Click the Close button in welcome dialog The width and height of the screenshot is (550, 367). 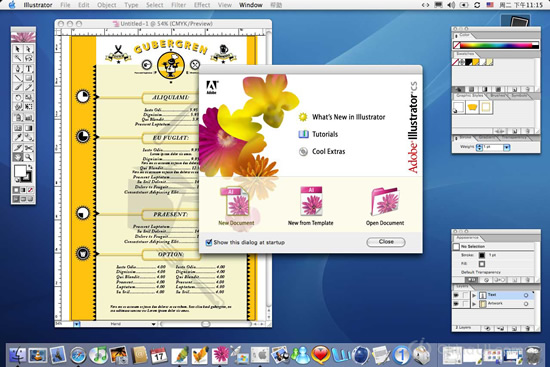coord(386,242)
